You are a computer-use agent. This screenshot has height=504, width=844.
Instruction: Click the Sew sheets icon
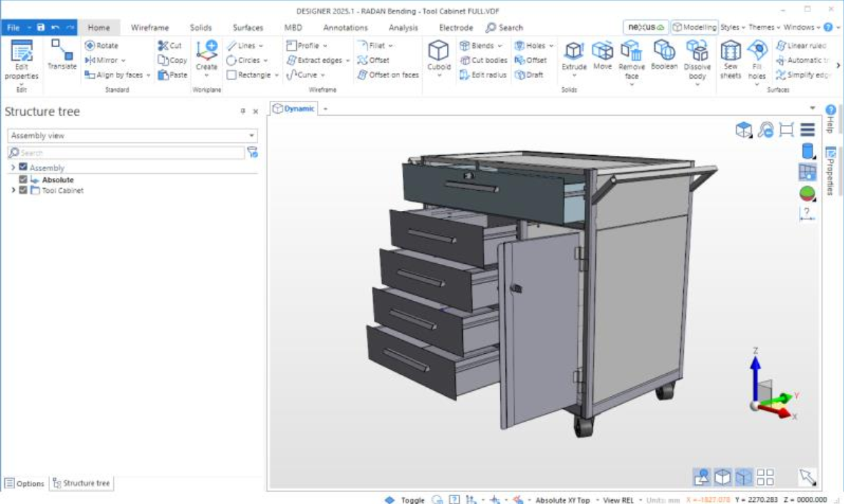click(x=730, y=51)
